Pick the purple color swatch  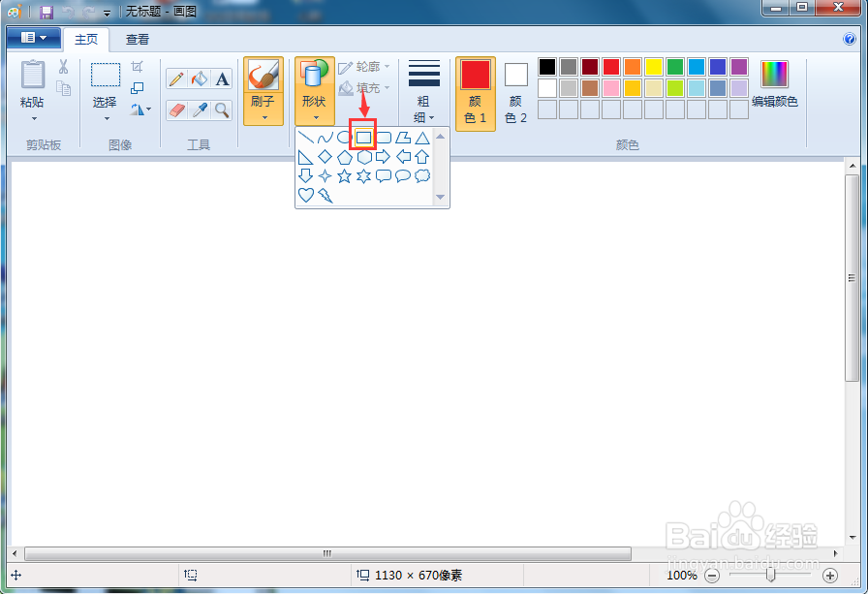click(739, 67)
